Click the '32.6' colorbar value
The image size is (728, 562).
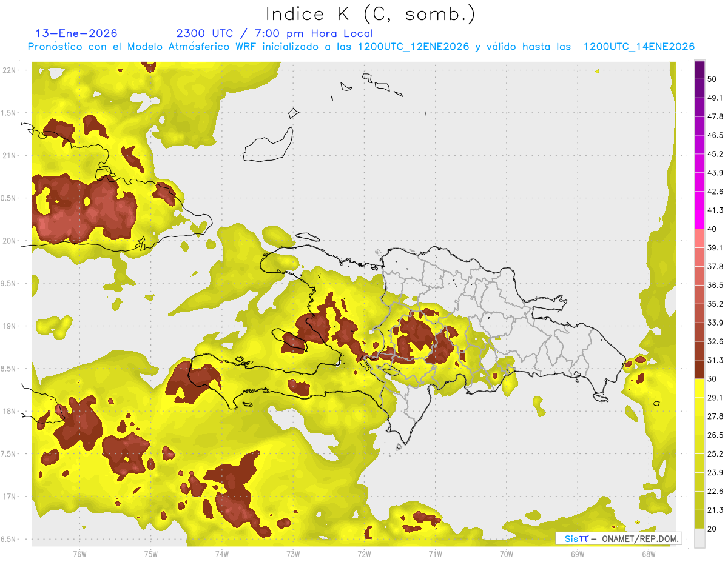coord(715,341)
